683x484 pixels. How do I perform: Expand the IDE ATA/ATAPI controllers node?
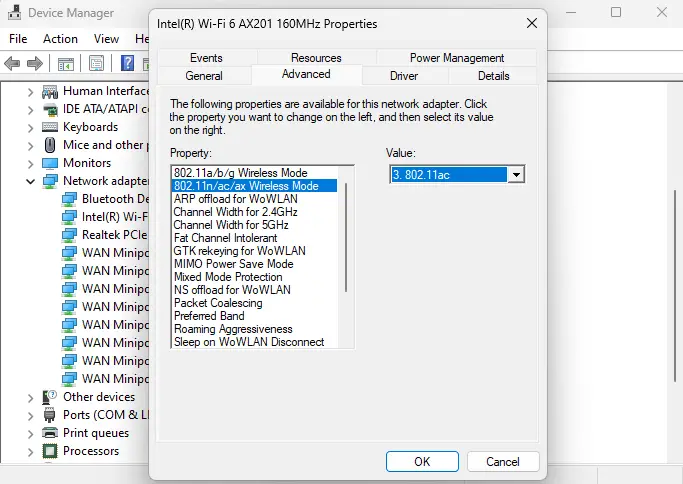coord(30,110)
